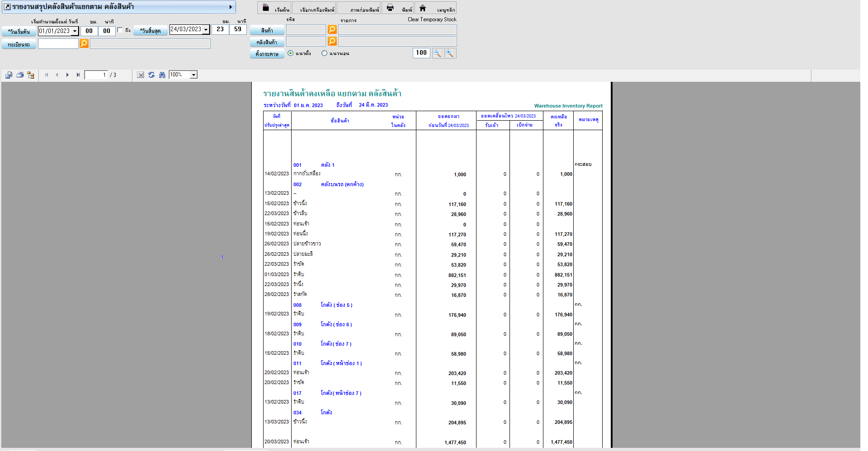
Task: Select the 'แนวนอน' landscape radio option
Action: (324, 53)
